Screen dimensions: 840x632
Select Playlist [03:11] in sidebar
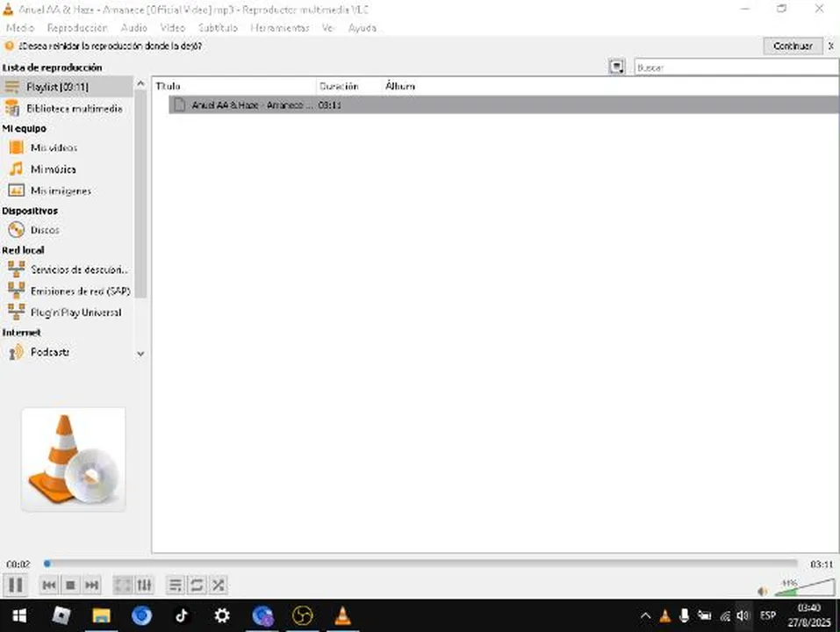coord(67,87)
